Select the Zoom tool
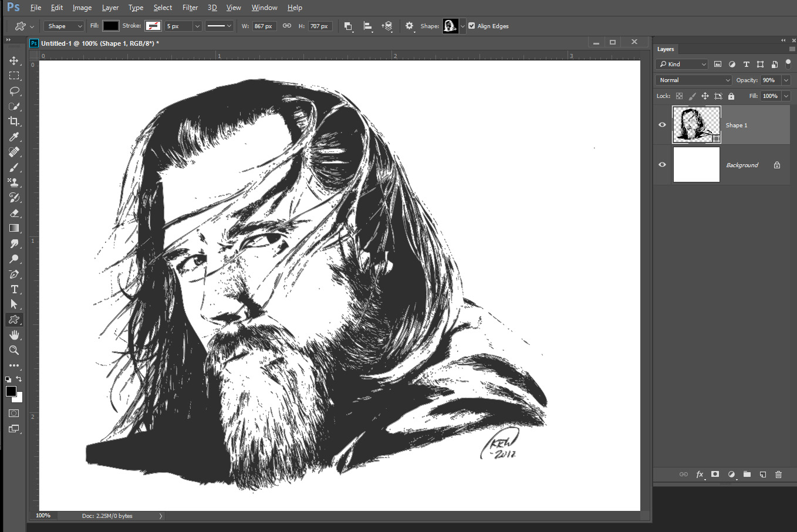 [14, 350]
